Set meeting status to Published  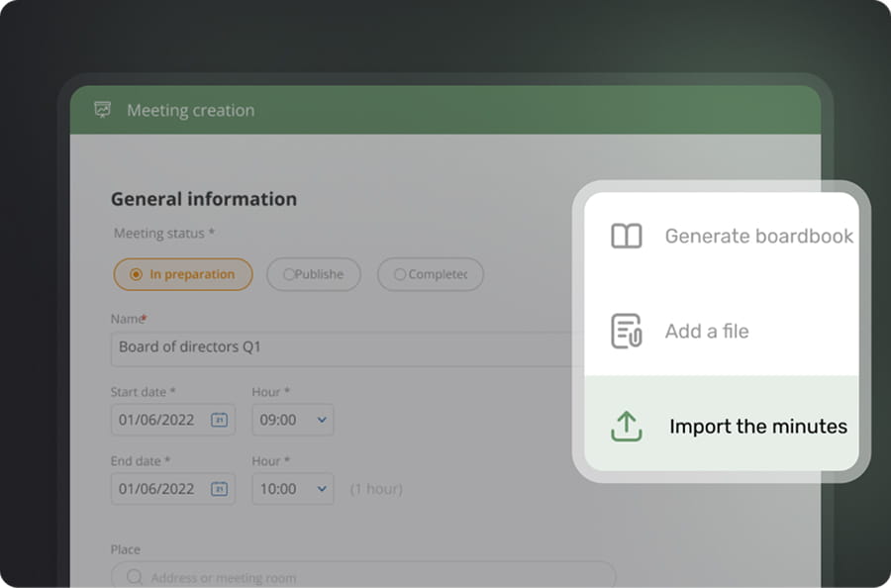(313, 274)
